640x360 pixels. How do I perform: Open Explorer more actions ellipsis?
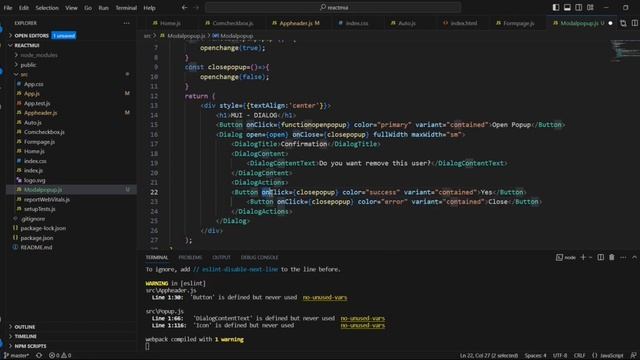pos(127,23)
